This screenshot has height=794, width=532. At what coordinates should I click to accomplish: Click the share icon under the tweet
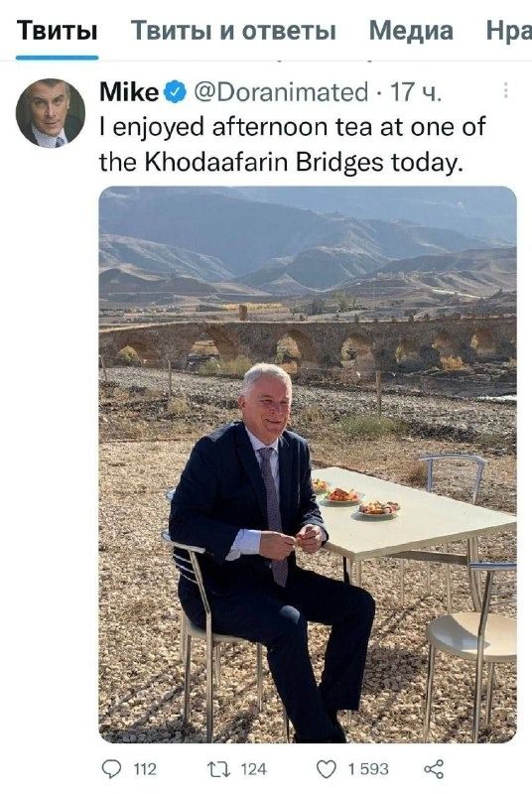(434, 769)
